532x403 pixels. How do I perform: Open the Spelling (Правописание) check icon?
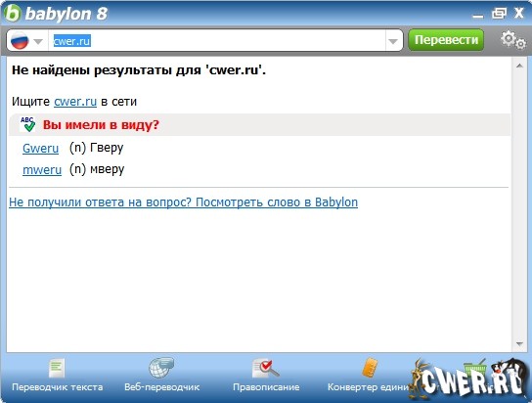266,369
